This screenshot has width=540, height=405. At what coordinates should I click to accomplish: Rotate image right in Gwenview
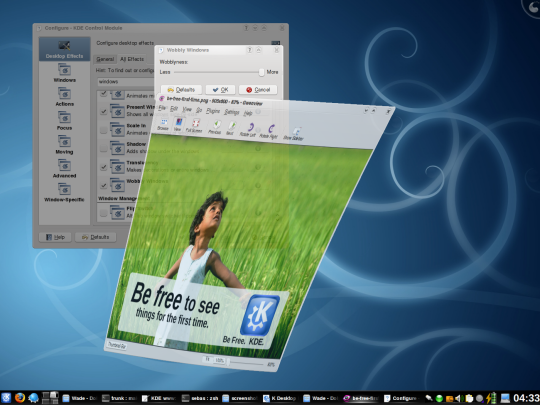[269, 132]
